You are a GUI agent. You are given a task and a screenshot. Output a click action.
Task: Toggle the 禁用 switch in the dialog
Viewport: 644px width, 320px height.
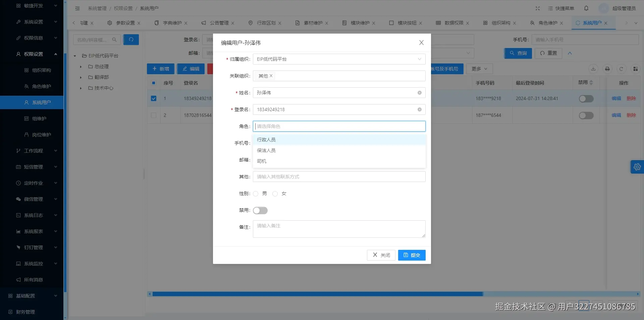[260, 211]
